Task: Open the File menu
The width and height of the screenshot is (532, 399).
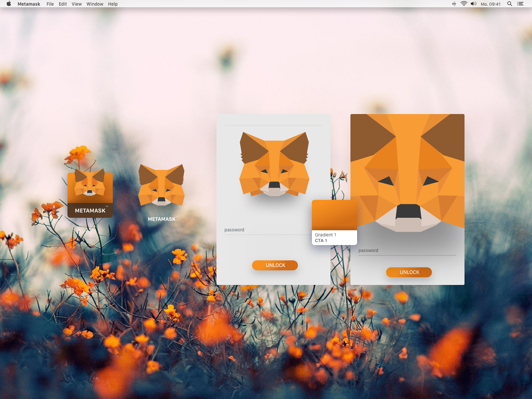Action: [50, 4]
